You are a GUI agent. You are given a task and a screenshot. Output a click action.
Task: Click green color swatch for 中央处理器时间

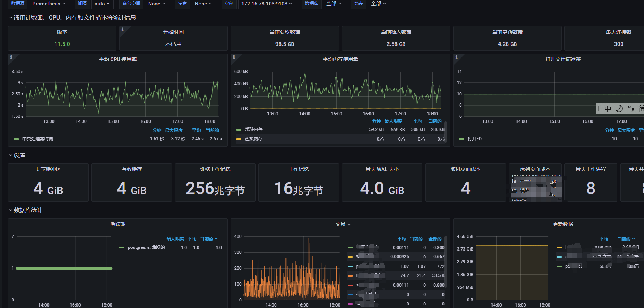point(16,139)
